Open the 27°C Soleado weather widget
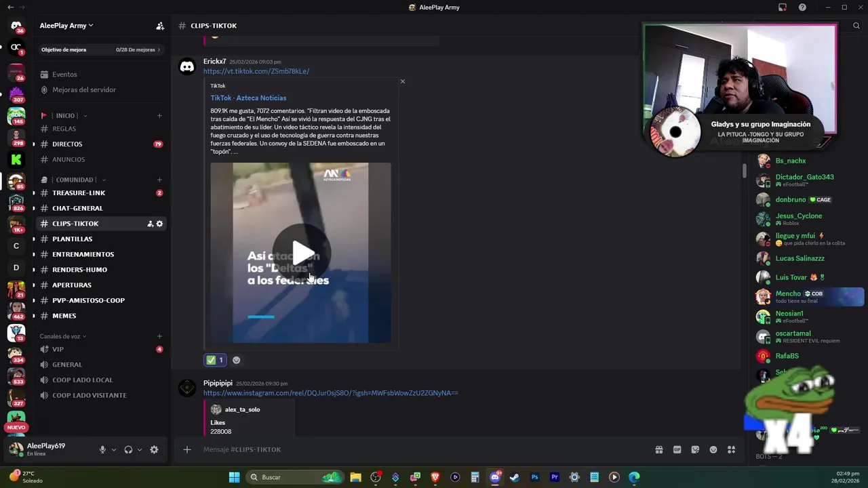The height and width of the screenshot is (488, 868). (x=27, y=477)
